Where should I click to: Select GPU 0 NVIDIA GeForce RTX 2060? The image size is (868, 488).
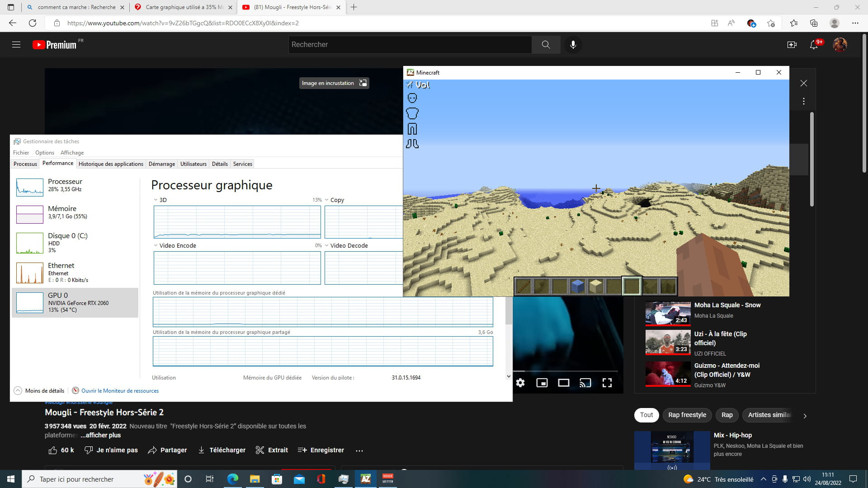pos(75,302)
